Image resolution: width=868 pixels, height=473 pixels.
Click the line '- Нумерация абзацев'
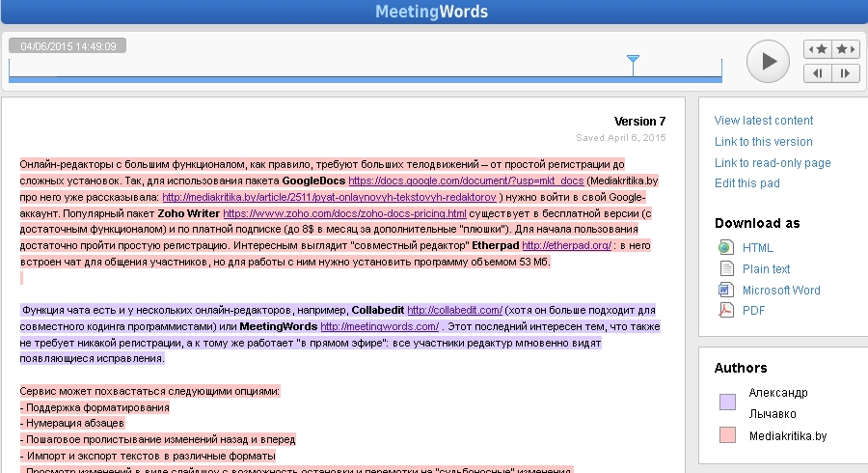[x=72, y=423]
